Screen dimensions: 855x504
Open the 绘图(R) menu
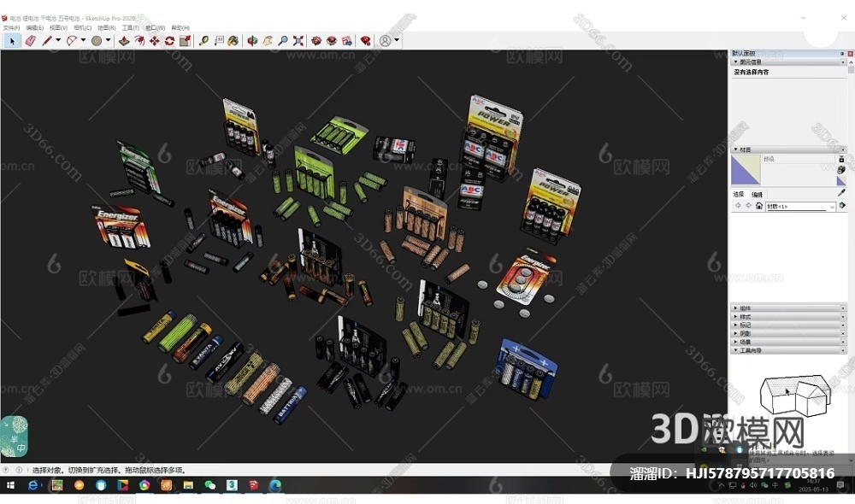point(106,28)
